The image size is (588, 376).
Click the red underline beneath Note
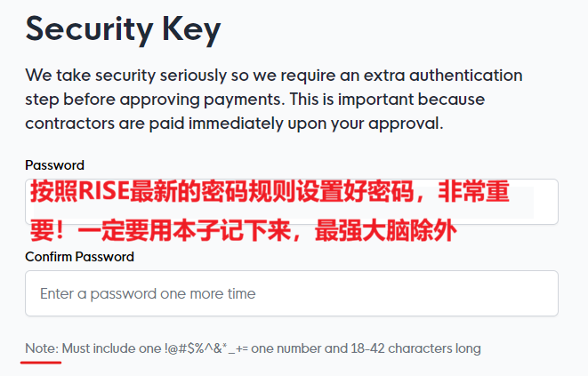coord(42,363)
